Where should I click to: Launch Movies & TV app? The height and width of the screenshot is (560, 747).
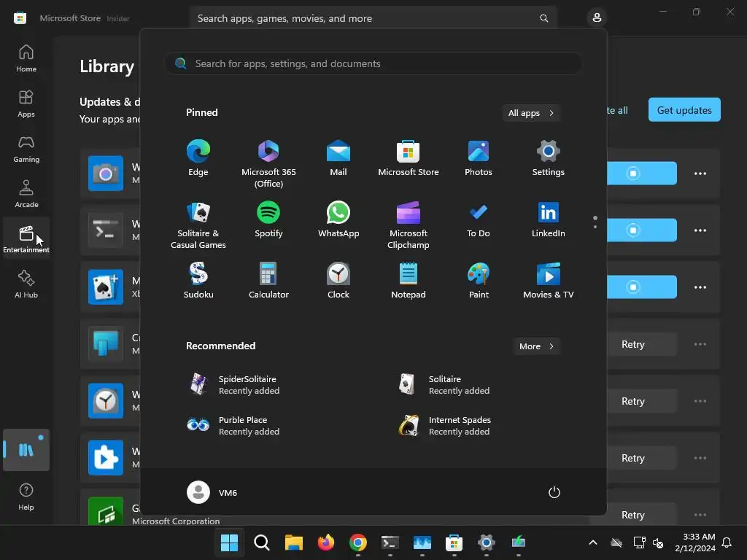coord(549,281)
